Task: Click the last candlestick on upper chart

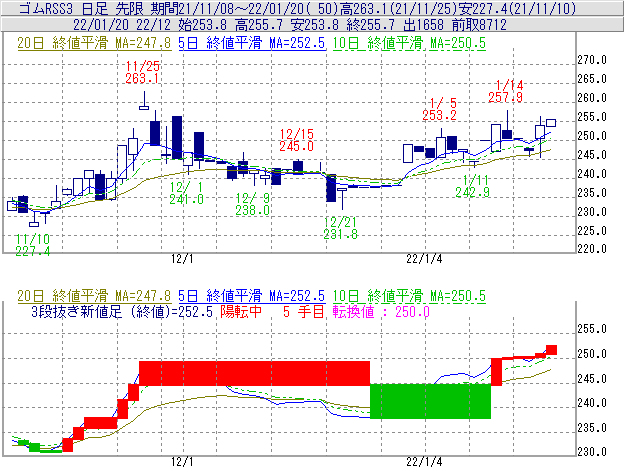Action: [551, 123]
